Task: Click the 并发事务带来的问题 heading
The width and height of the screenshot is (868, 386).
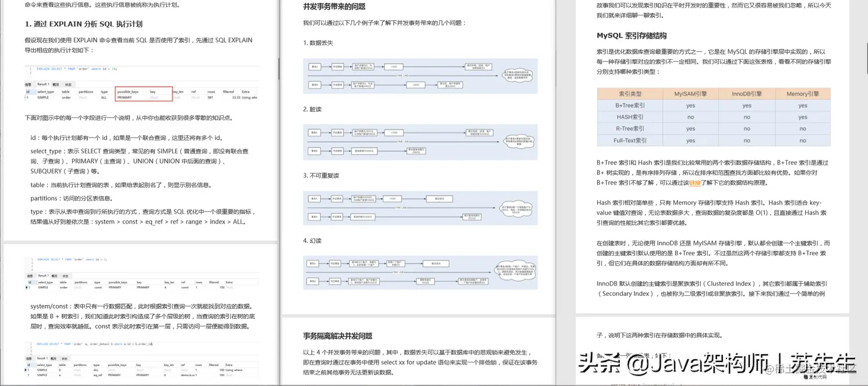Action: (x=334, y=7)
